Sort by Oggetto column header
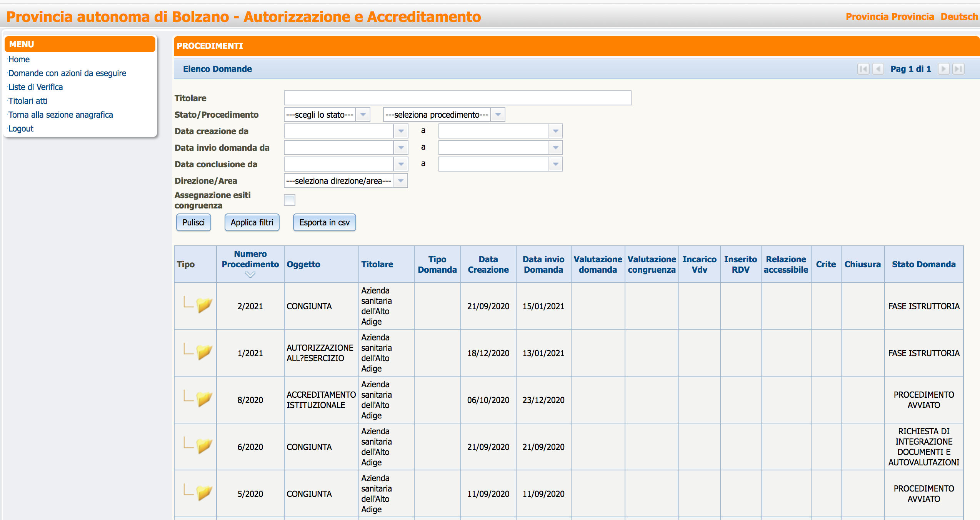980x520 pixels. [303, 264]
